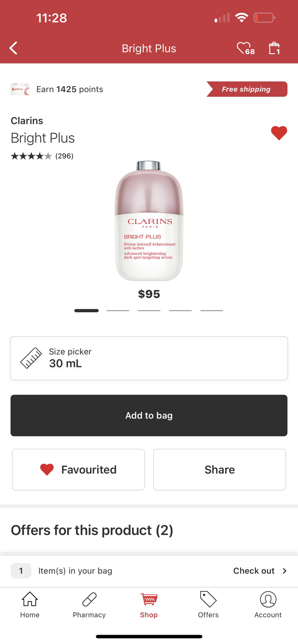Tap the back arrow to leave Bright Plus
Image resolution: width=298 pixels, height=644 pixels.
click(x=13, y=48)
